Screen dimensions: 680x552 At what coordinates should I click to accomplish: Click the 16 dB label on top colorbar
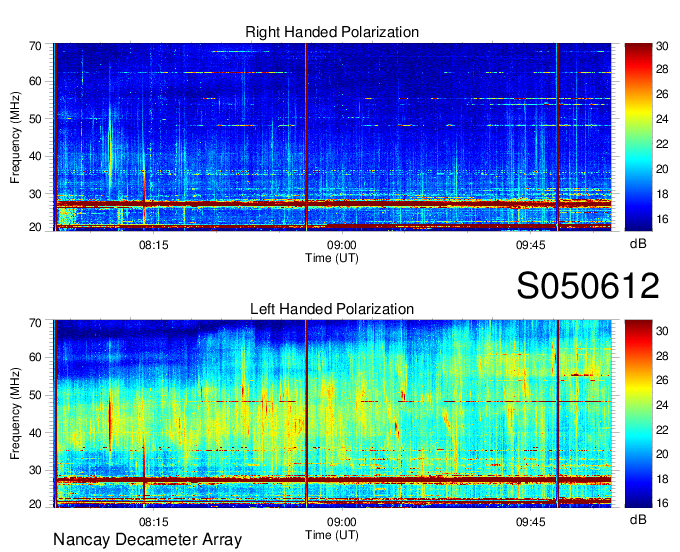[662, 219]
